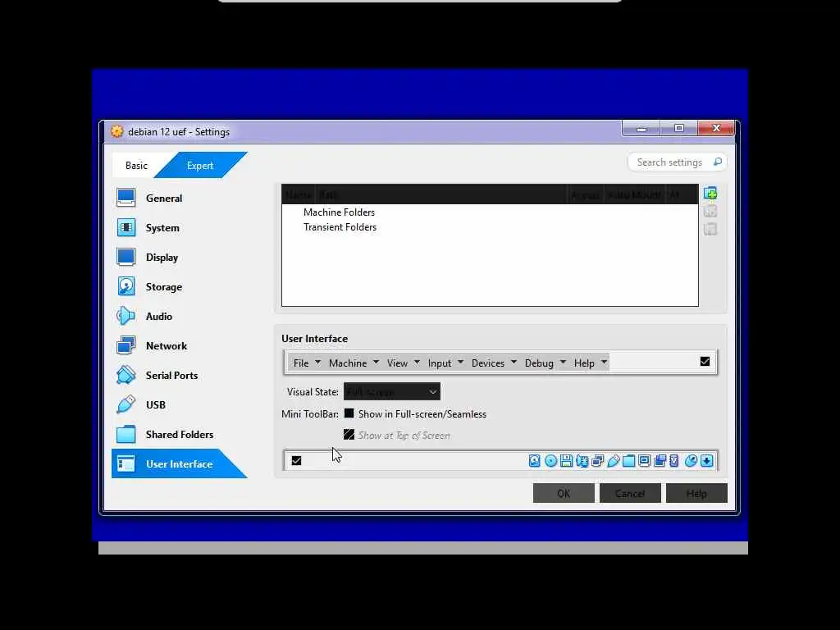Expand the Debug menu arrow
The image size is (840, 630).
tap(563, 363)
